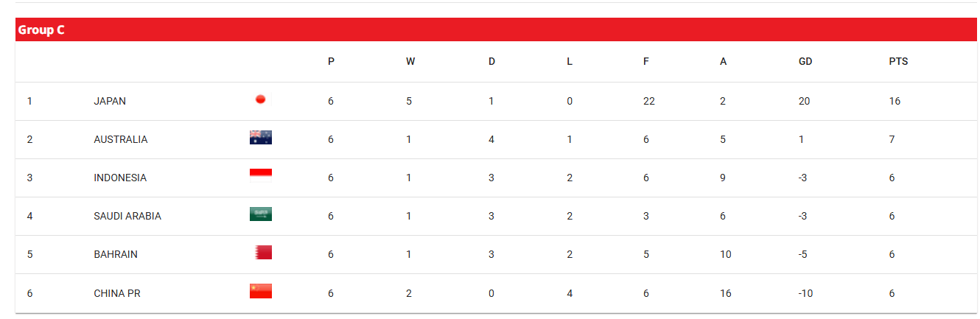Click the Indonesia flag icon
Screen dimensions: 980x319
pos(261,175)
